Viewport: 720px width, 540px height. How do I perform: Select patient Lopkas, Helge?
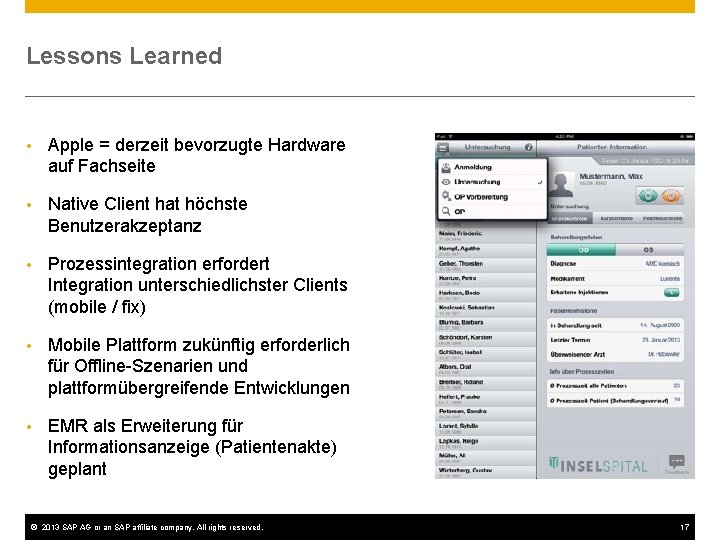click(485, 443)
